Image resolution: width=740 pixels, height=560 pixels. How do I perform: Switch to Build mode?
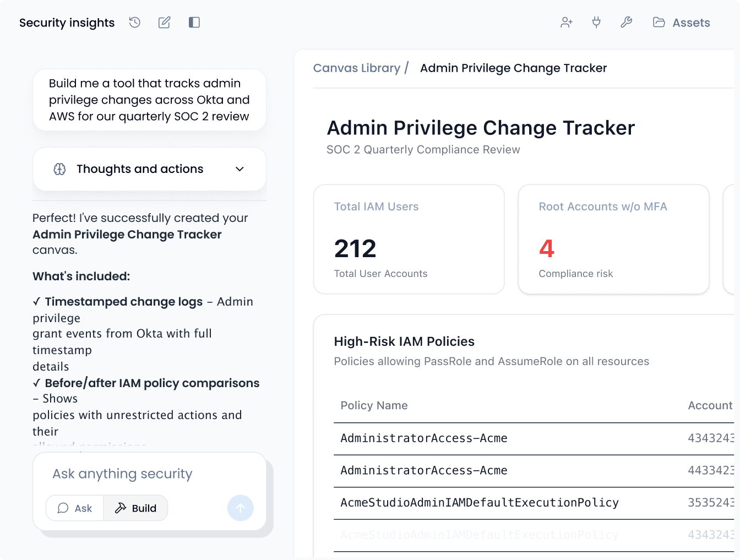[x=135, y=508]
